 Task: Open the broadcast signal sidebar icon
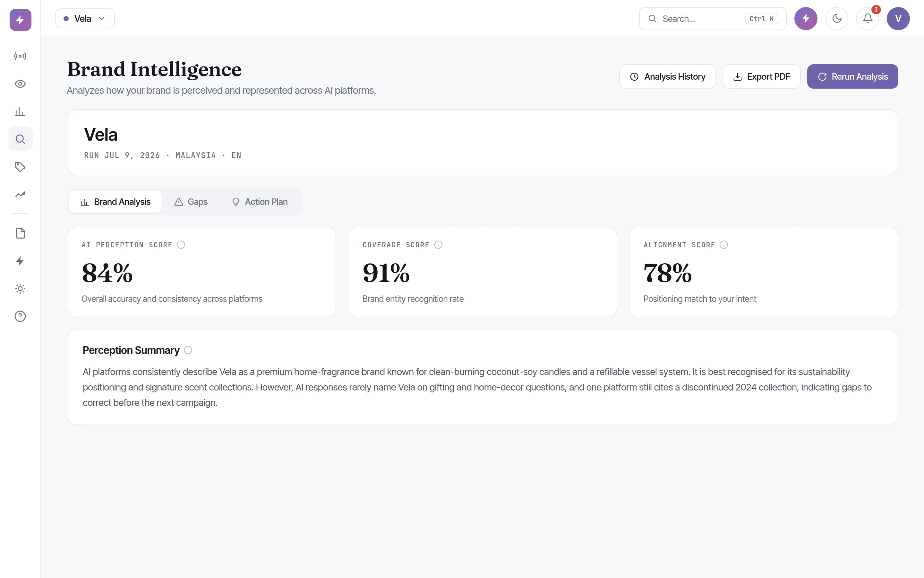[20, 56]
